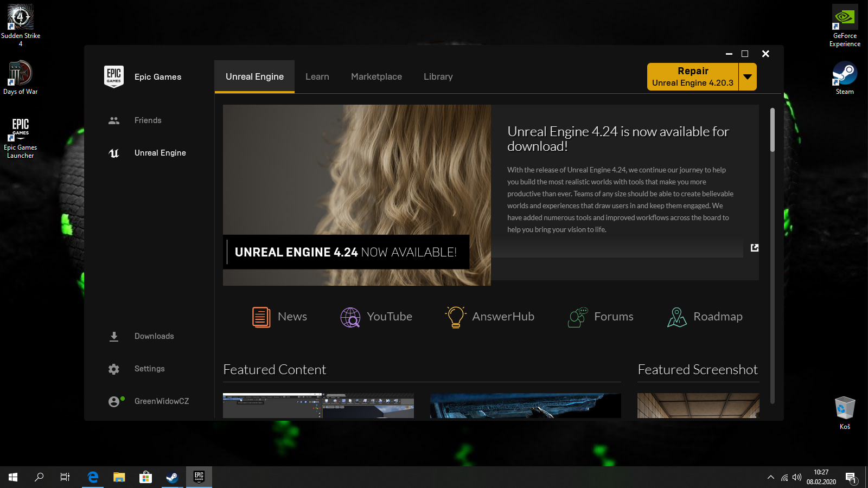Open the Library tab
This screenshot has height=488, width=868.
(x=438, y=76)
